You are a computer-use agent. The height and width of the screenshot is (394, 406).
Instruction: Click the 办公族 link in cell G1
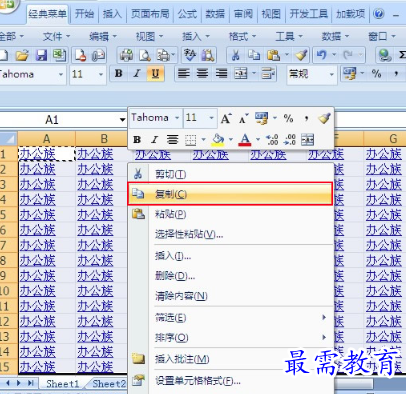point(384,154)
